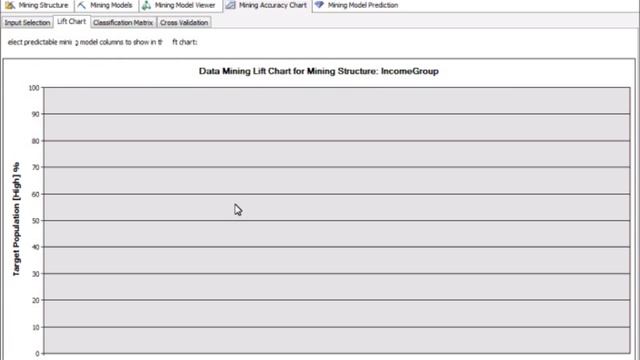The image size is (640, 360).
Task: Click the y-axis value 70
Action: tap(36, 167)
